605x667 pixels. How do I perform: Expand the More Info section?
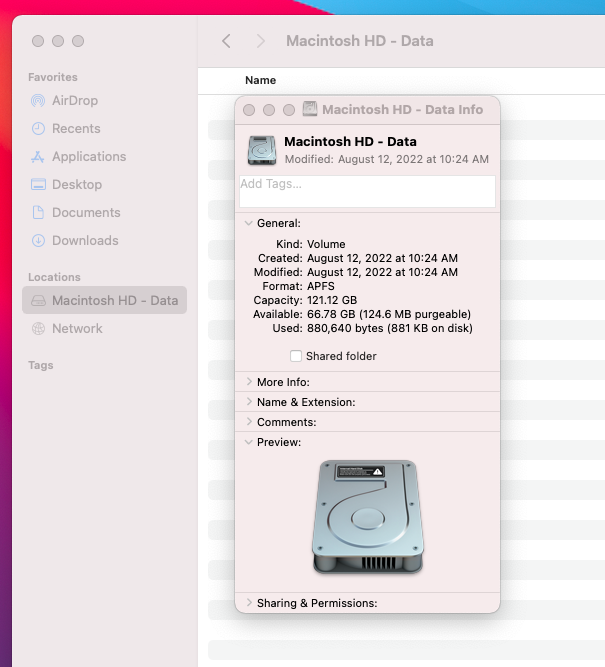tap(249, 382)
